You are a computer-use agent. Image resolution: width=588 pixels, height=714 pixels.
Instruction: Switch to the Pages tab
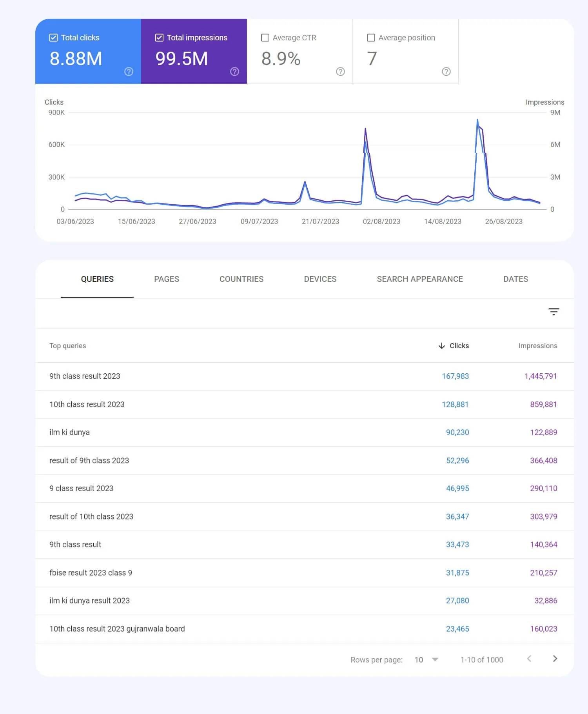[x=167, y=279]
